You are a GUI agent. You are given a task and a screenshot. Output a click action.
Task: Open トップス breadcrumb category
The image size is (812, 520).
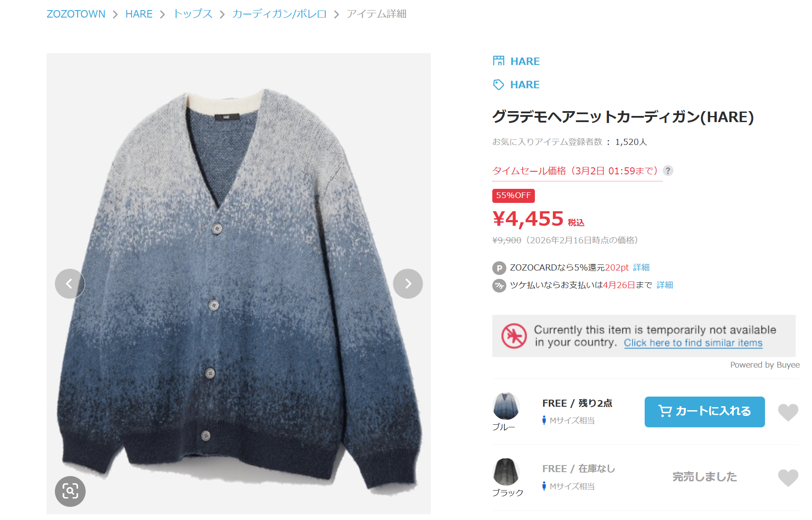[x=193, y=14]
